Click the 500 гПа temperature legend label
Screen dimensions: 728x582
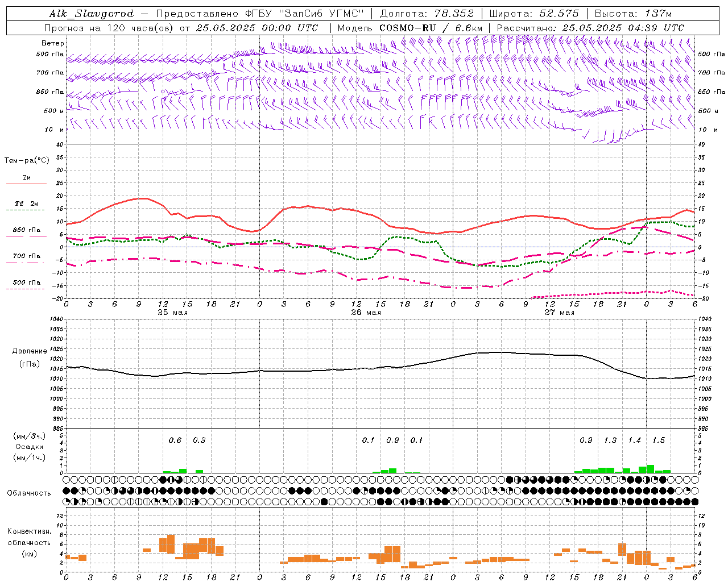tap(27, 282)
